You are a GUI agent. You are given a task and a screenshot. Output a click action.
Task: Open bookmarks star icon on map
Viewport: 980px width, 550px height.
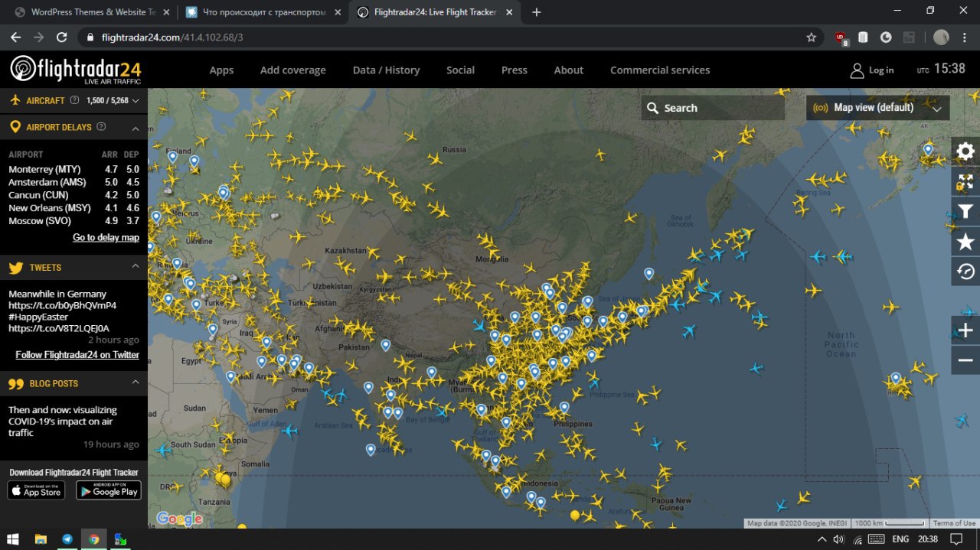coord(965,242)
